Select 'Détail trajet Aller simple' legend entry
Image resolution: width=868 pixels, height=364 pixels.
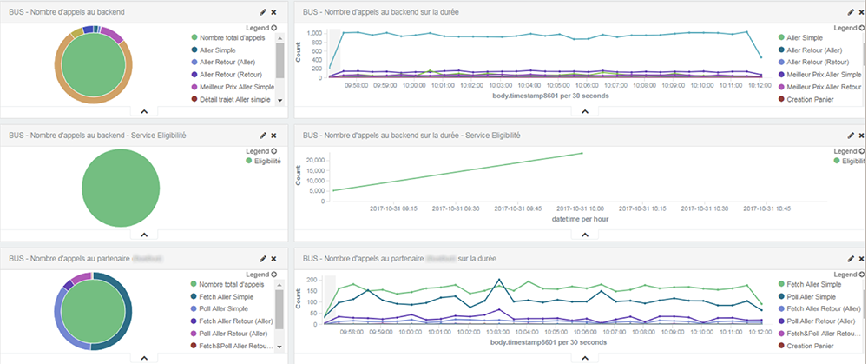click(x=230, y=99)
